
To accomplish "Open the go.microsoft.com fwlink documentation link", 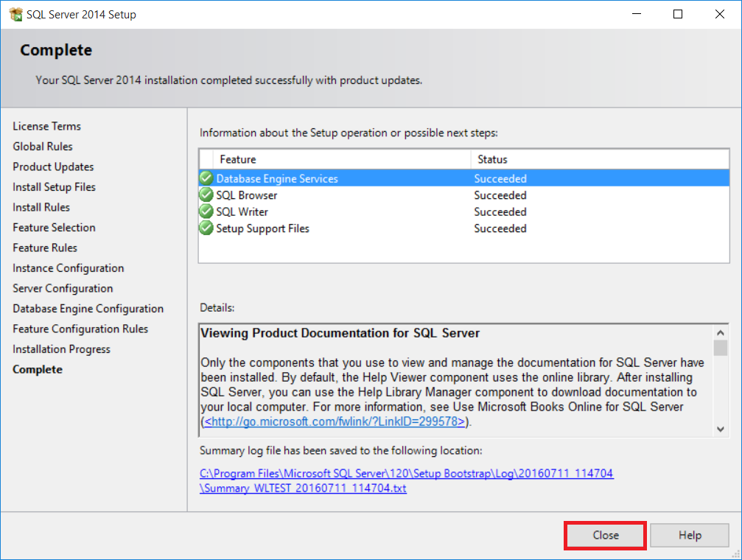I will click(x=335, y=421).
